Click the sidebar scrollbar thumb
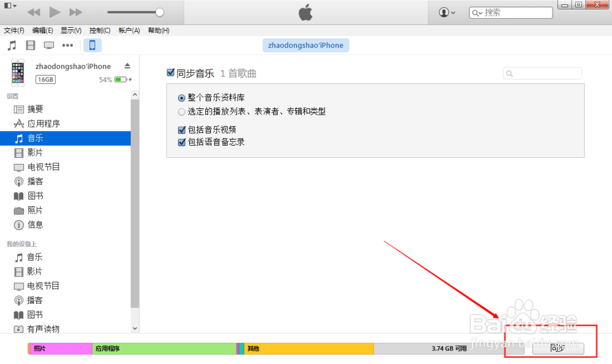This screenshot has width=612, height=364. [135, 203]
